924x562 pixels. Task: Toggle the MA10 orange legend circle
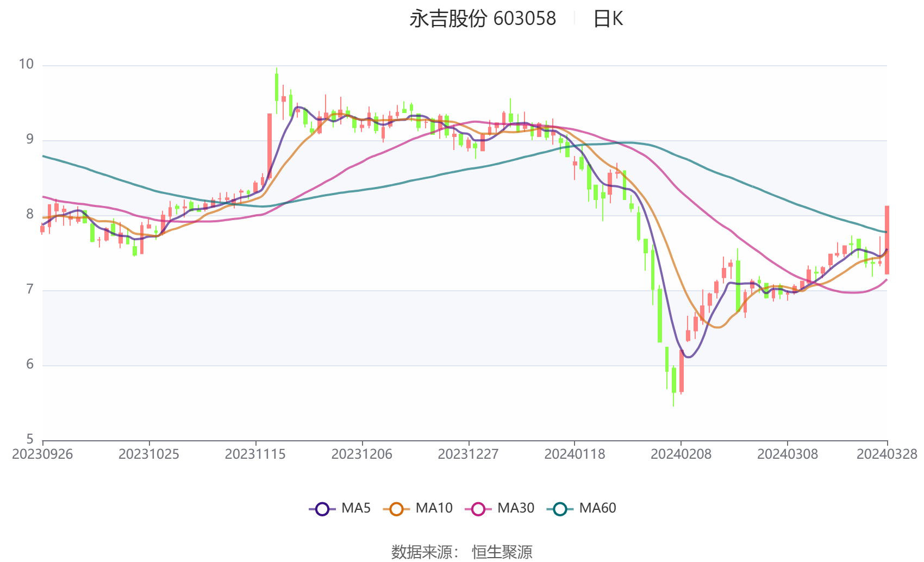pos(396,509)
